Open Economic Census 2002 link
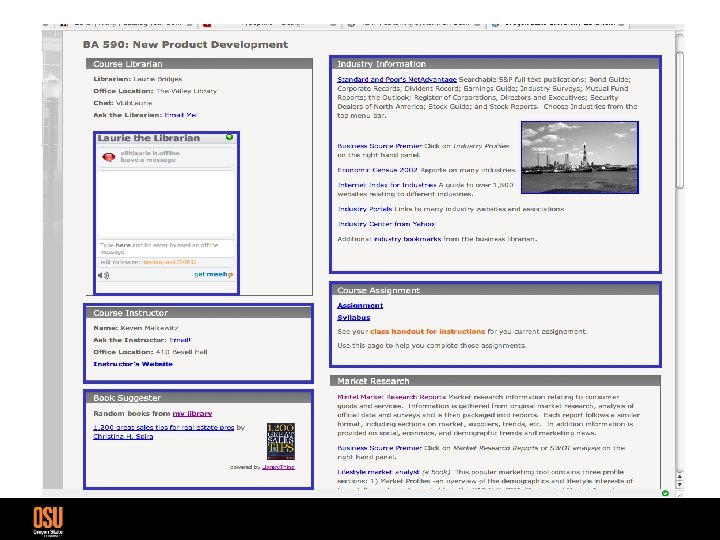This screenshot has height=540, width=720. [x=377, y=170]
